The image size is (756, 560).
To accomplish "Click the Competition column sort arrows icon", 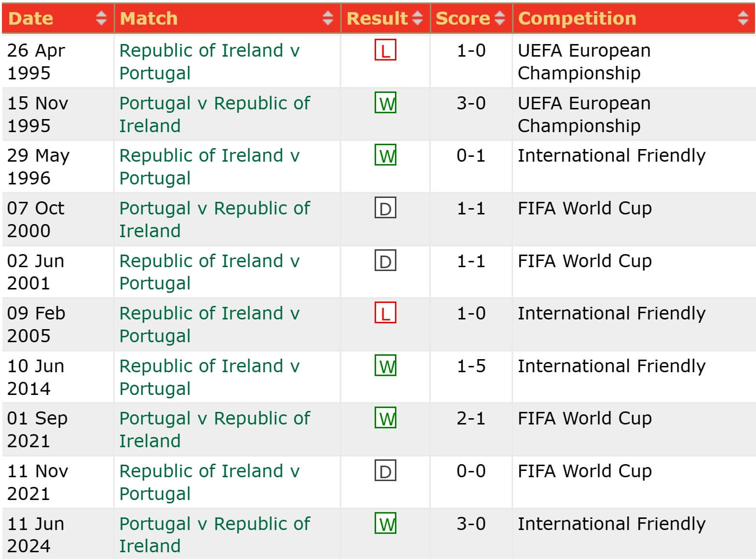I will click(x=743, y=18).
